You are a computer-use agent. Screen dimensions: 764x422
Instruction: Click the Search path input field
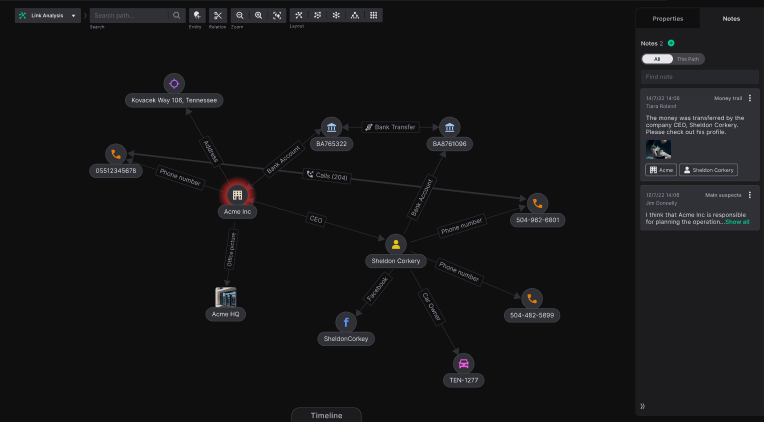pyautogui.click(x=131, y=16)
